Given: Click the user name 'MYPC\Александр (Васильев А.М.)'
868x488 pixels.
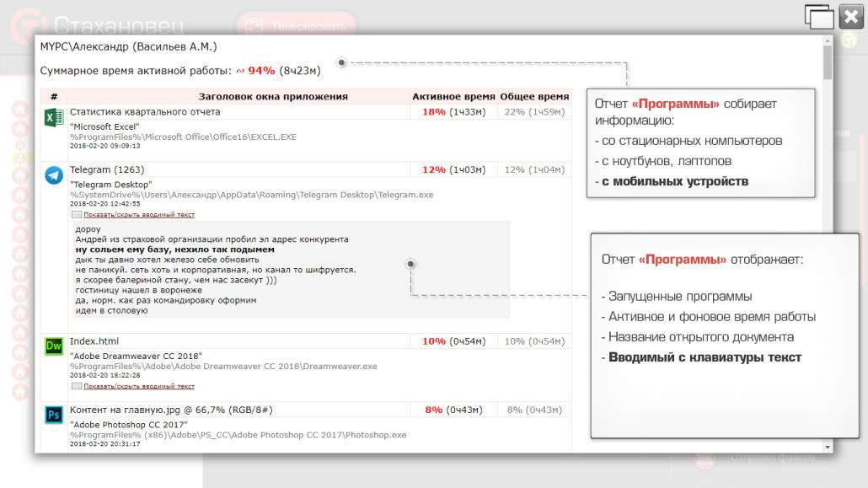Looking at the screenshot, I should pos(128,47).
